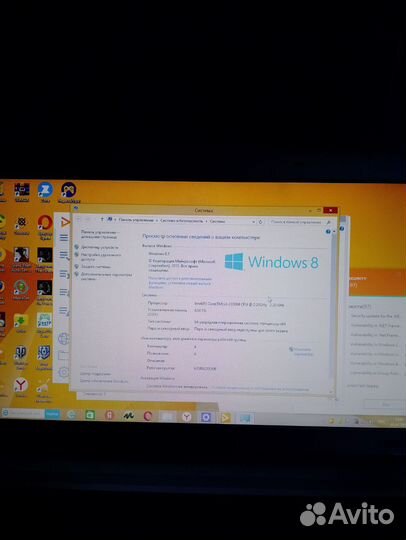This screenshot has height=540, width=406.
Task: Open the green download arrow desktop shortcut
Action: 21,323
